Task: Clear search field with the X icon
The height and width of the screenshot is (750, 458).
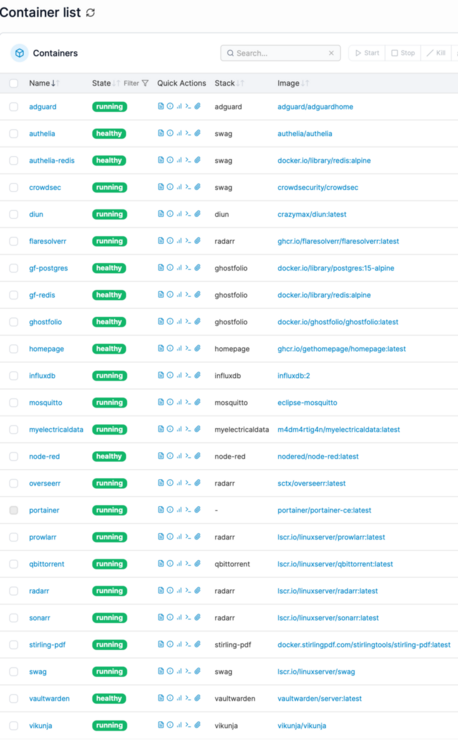Action: tap(331, 53)
